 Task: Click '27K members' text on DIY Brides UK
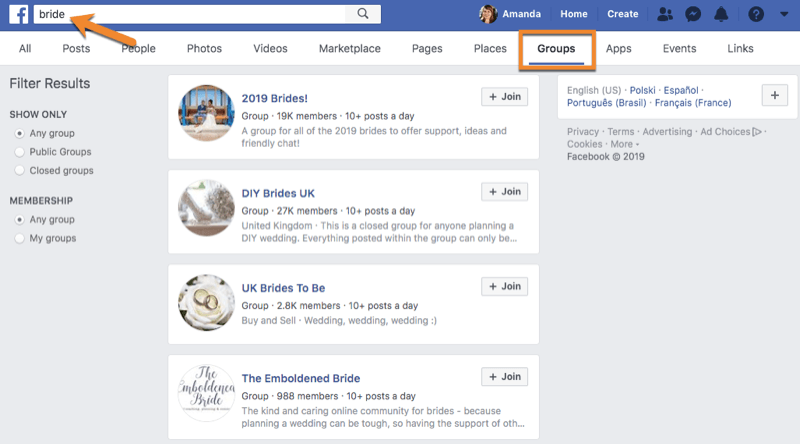tap(307, 211)
